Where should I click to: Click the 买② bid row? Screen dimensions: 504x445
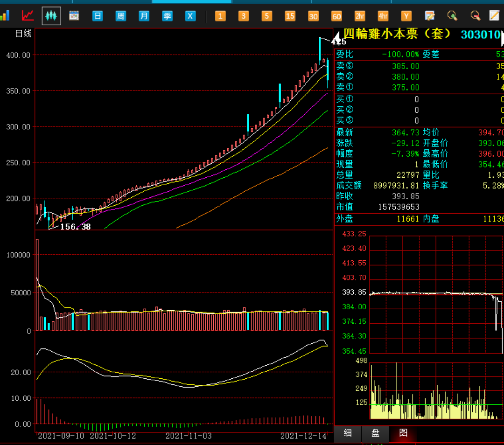(x=419, y=110)
